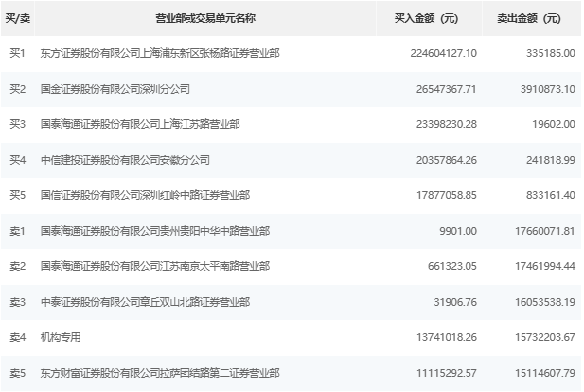Viewport: 584px width, 392px height.
Task: Click sell amount 15114607.79
Action: tap(545, 373)
